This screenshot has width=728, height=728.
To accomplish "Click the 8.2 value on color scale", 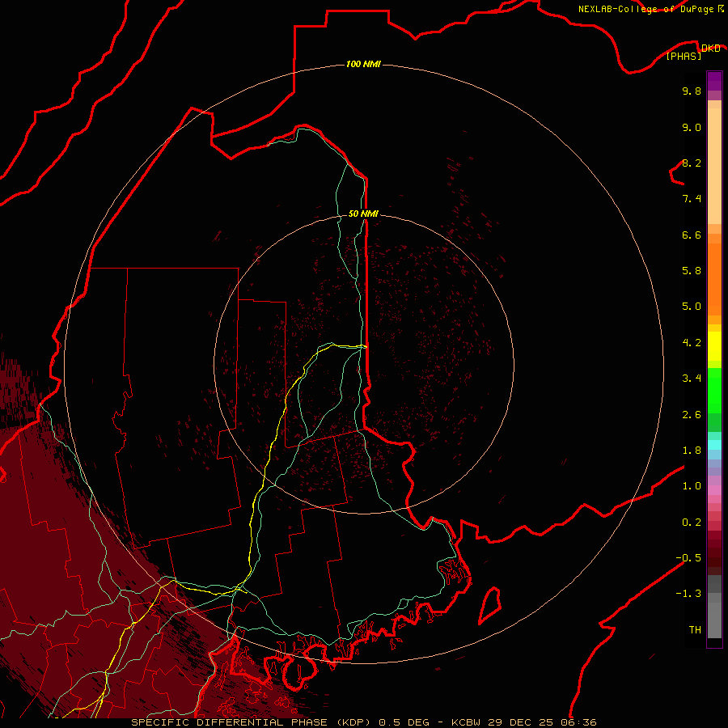I will (692, 163).
